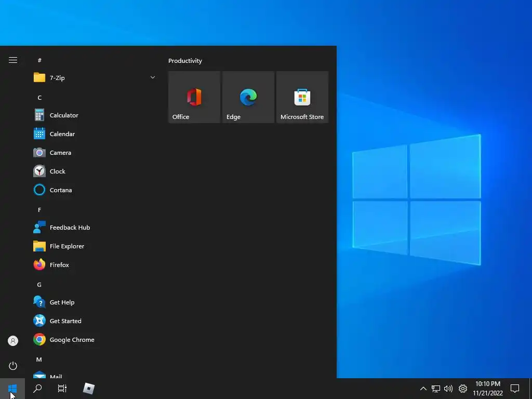Open the Microsoft Store tile

(x=302, y=97)
